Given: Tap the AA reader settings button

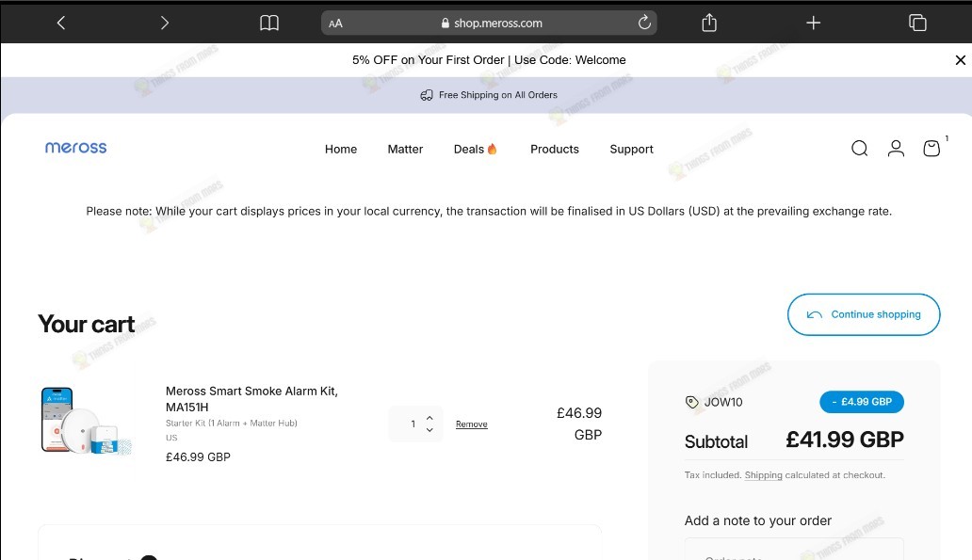Looking at the screenshot, I should tap(335, 24).
